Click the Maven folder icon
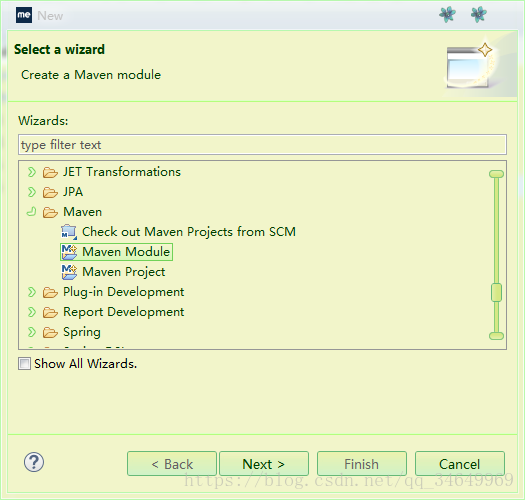 pos(50,212)
